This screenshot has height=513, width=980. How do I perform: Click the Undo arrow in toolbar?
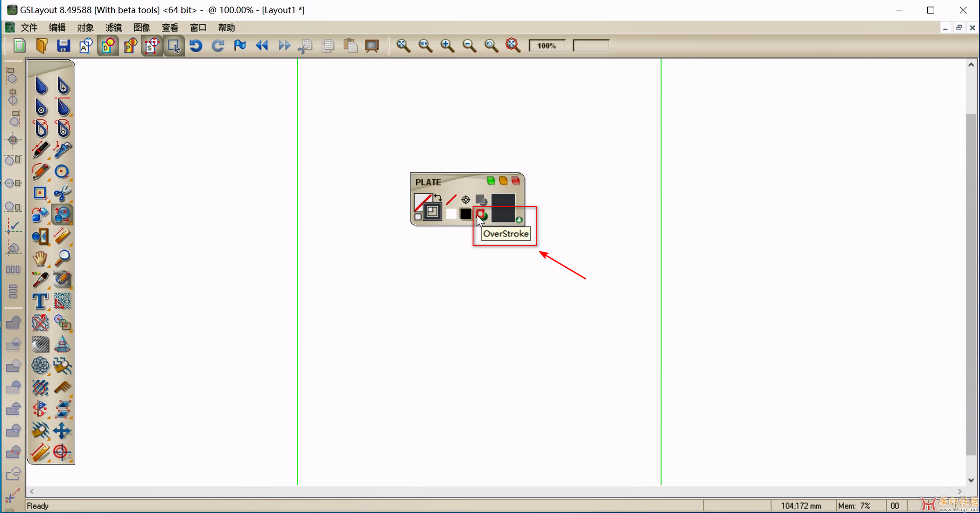pyautogui.click(x=196, y=46)
